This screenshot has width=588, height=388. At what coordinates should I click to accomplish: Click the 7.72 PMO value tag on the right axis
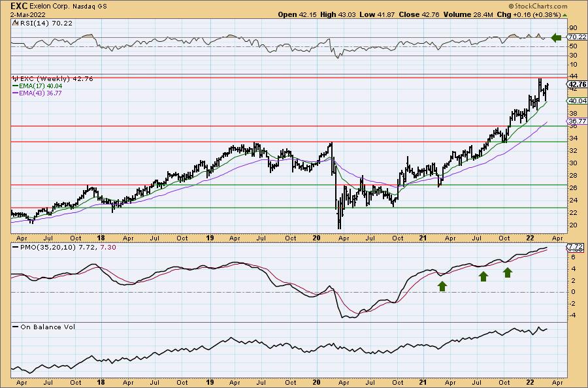(576, 247)
